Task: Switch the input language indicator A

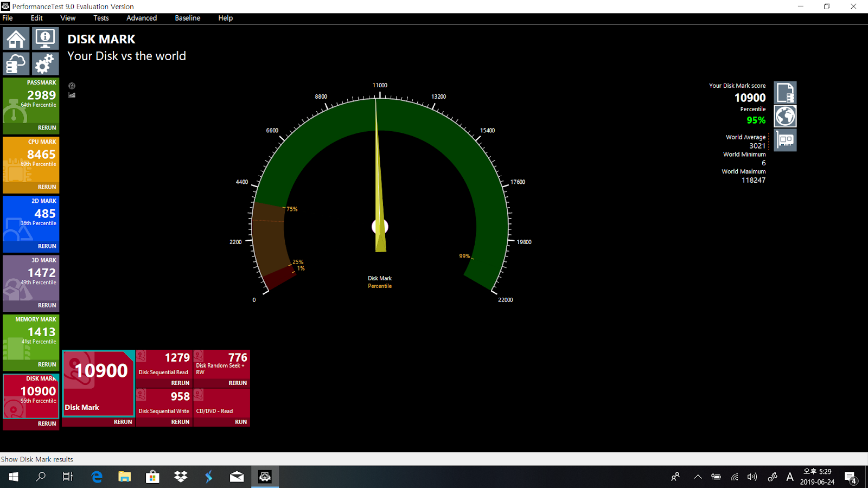Action: (x=790, y=477)
